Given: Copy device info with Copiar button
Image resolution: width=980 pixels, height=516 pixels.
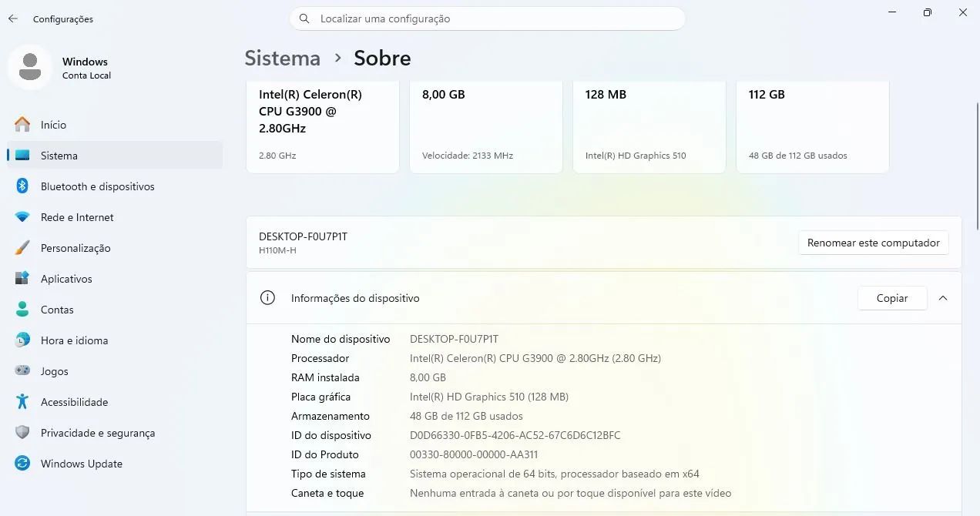Looking at the screenshot, I should pos(892,298).
